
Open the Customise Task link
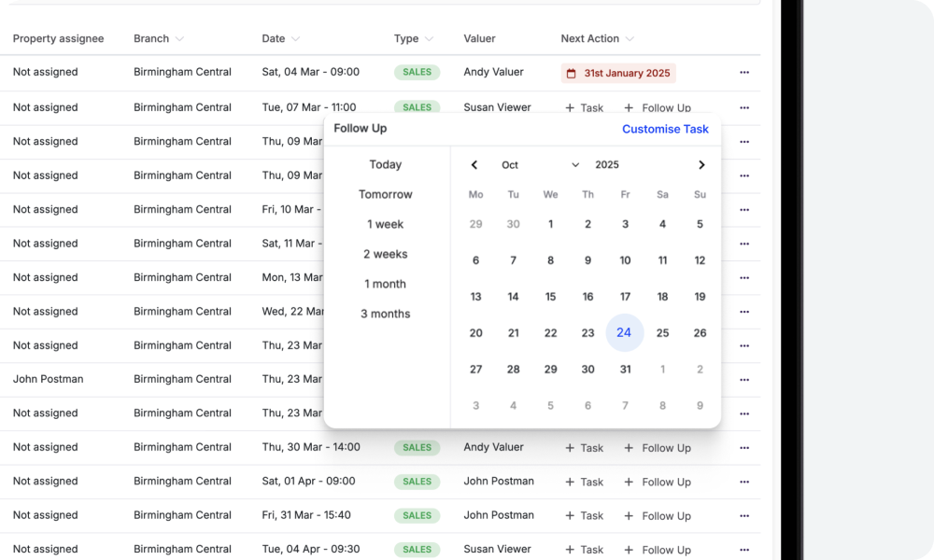click(x=665, y=129)
